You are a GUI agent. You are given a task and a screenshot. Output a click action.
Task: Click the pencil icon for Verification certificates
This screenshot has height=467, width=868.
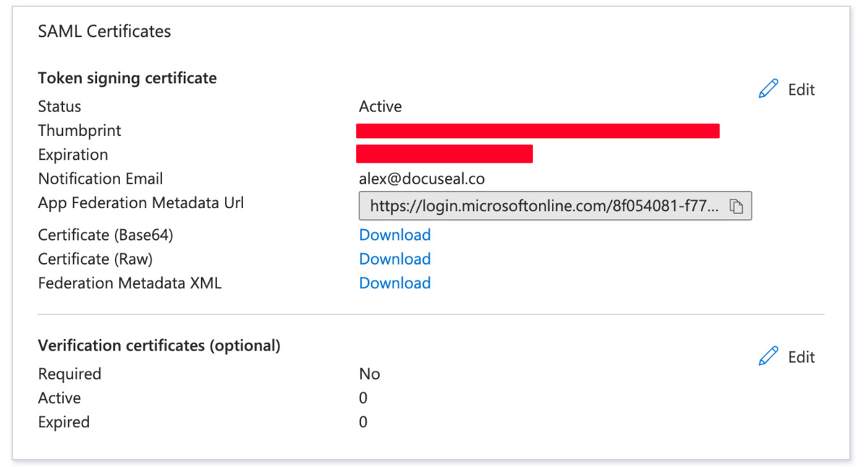point(768,356)
